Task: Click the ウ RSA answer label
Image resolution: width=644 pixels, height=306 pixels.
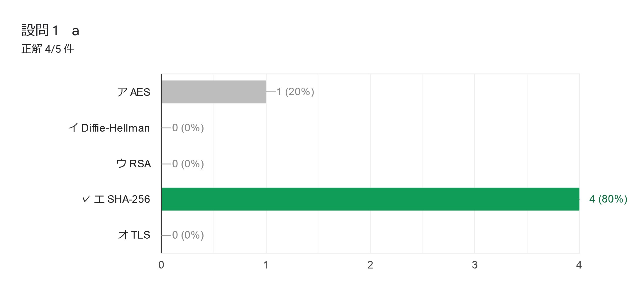Action: [134, 164]
